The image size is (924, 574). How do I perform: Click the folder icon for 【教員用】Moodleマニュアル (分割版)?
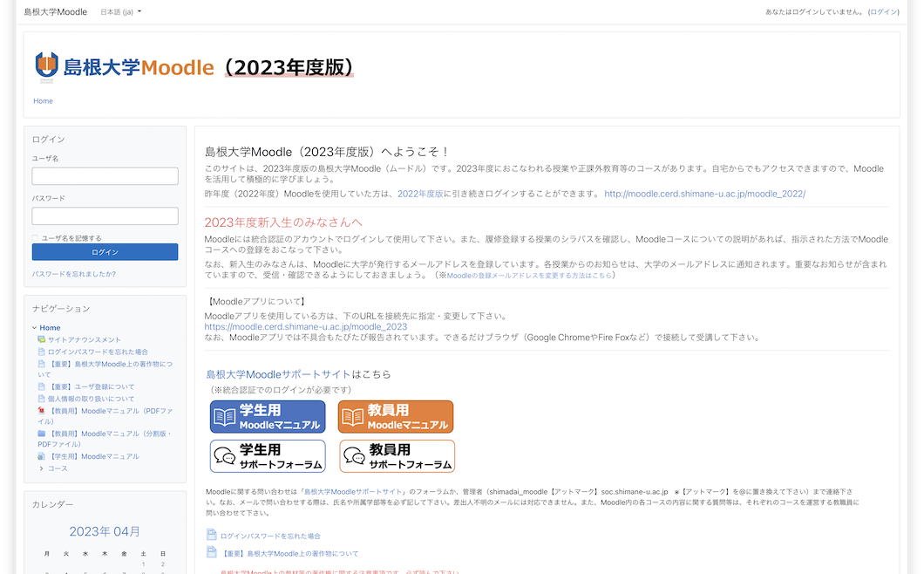point(41,433)
